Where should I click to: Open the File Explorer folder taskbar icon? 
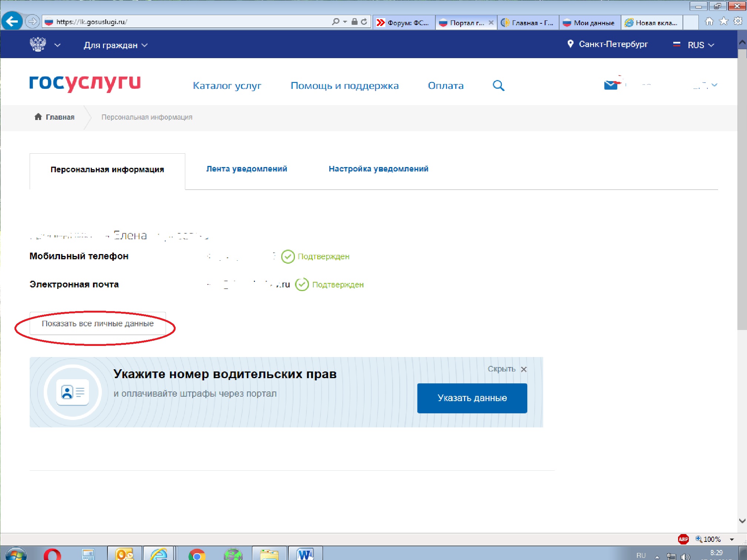click(x=269, y=553)
